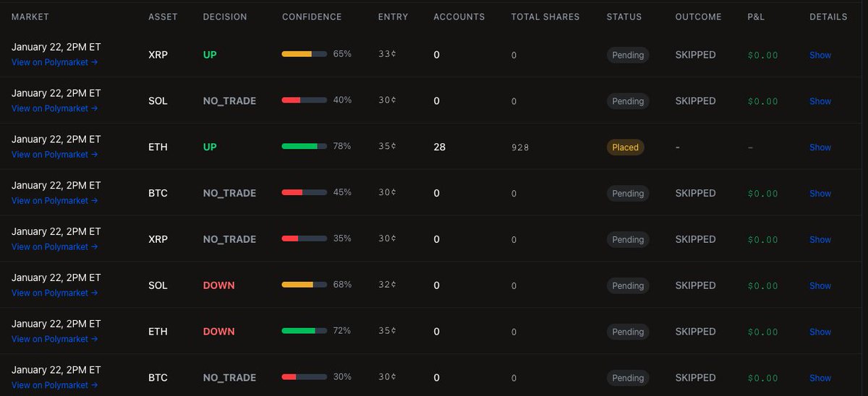Show details for the ETH UP Placed row

pos(820,147)
